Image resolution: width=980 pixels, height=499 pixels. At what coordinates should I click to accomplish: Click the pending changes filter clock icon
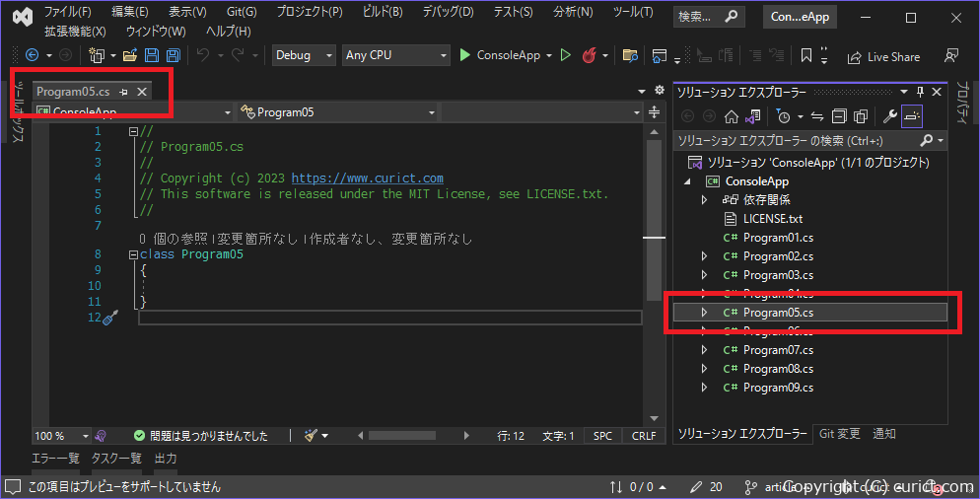point(783,116)
